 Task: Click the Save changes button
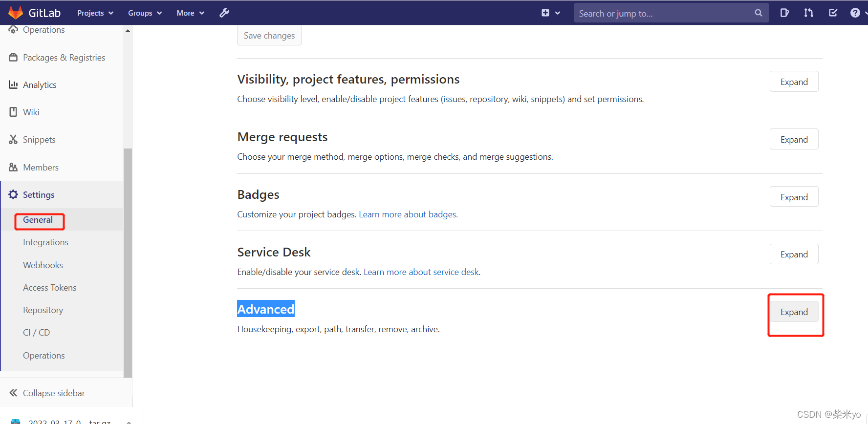click(x=269, y=35)
